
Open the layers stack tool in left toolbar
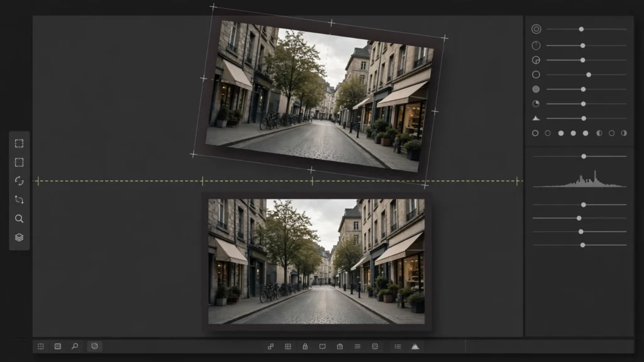pyautogui.click(x=19, y=238)
